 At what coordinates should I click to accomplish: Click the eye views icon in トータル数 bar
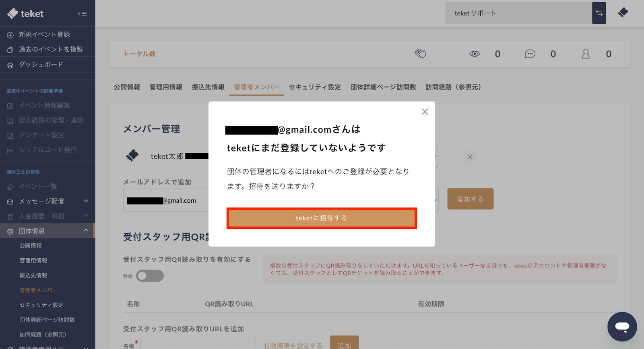(x=475, y=54)
